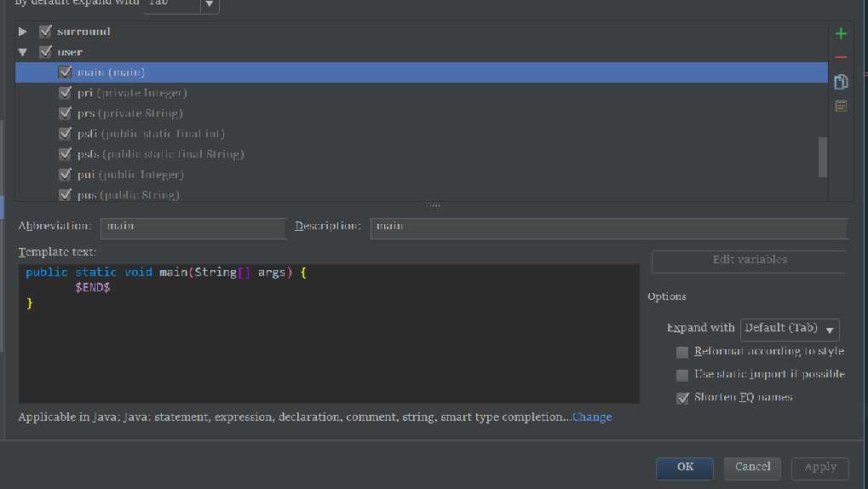Disable Shorten FQ names option
Screen dimensions: 868x489
pyautogui.click(x=682, y=398)
